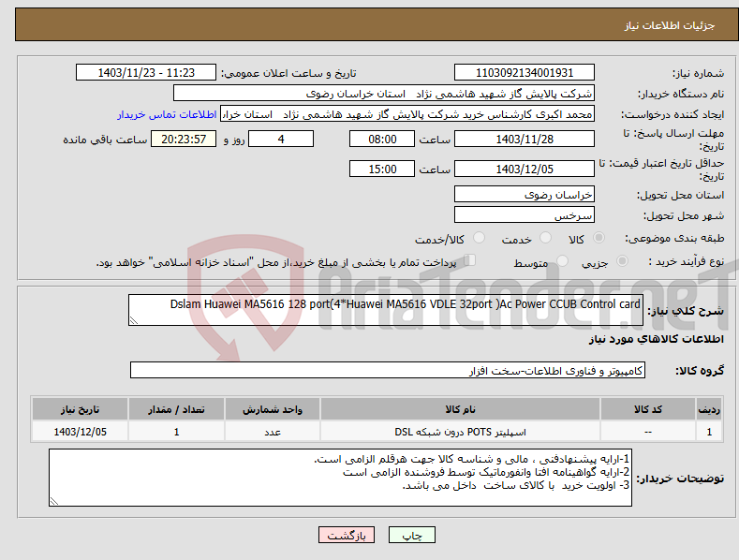Click the goods group field کامپیوتر و فناوری اطلاعات

[x=388, y=371]
